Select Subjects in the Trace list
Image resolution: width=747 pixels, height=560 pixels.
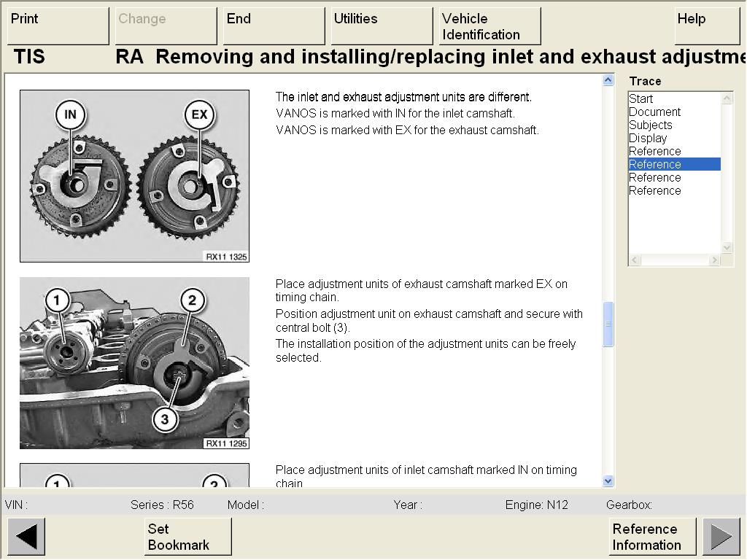[650, 125]
